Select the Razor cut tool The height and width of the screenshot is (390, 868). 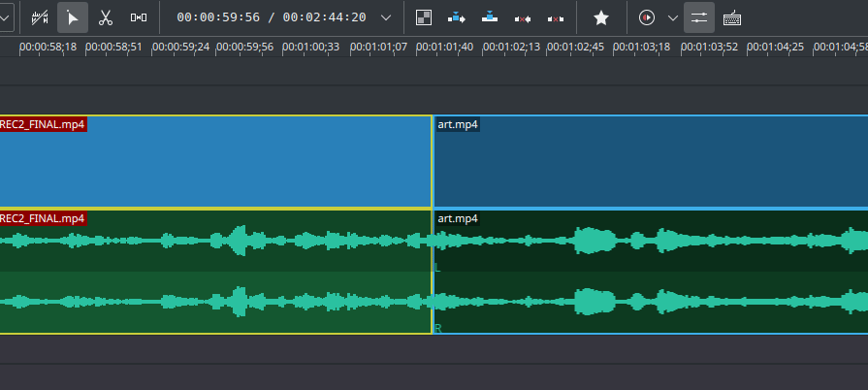[106, 17]
